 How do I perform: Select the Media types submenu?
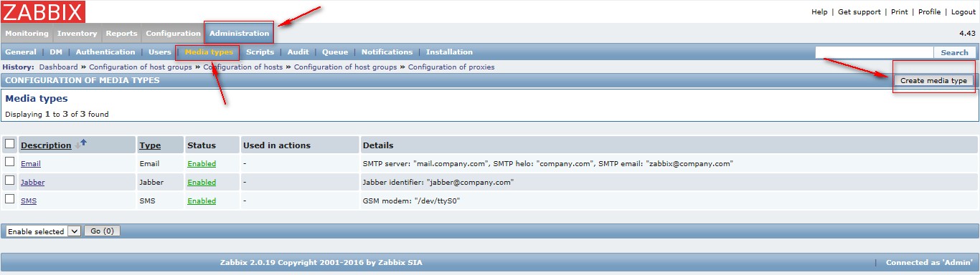209,52
